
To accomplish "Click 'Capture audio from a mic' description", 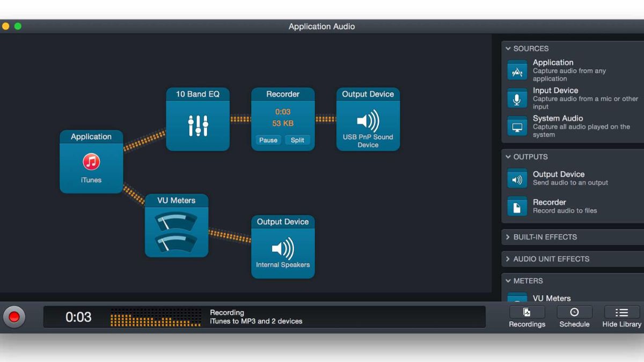I will [586, 102].
